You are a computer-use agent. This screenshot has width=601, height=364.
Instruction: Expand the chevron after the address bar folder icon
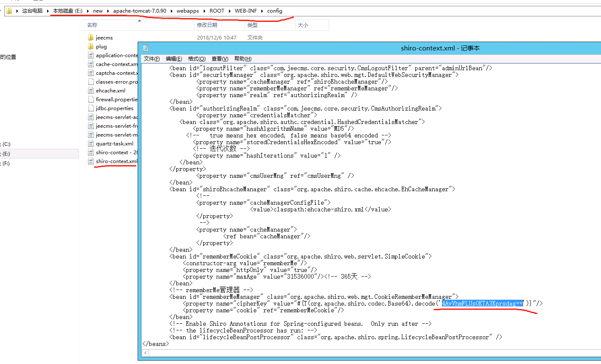tap(17, 11)
